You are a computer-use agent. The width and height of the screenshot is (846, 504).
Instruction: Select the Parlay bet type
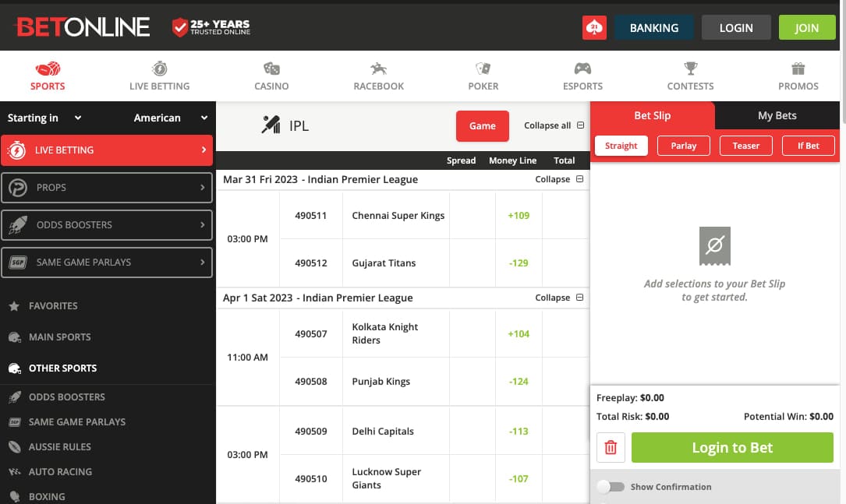click(x=684, y=146)
